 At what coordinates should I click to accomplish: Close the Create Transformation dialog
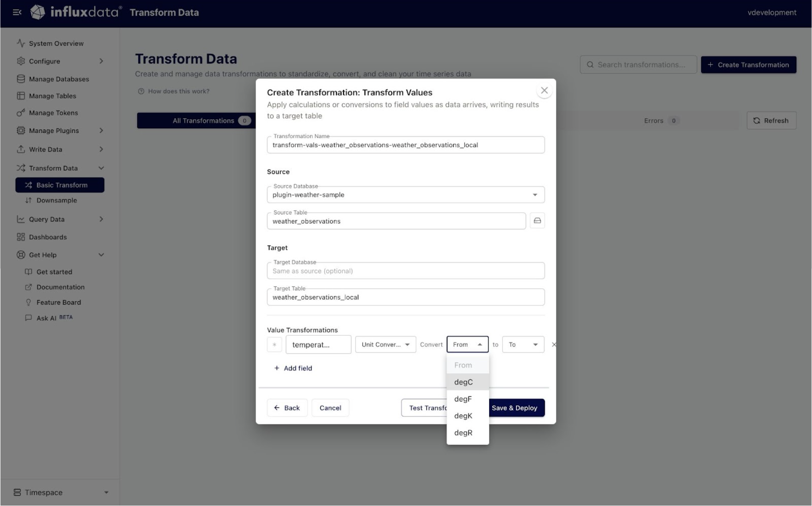[544, 91]
